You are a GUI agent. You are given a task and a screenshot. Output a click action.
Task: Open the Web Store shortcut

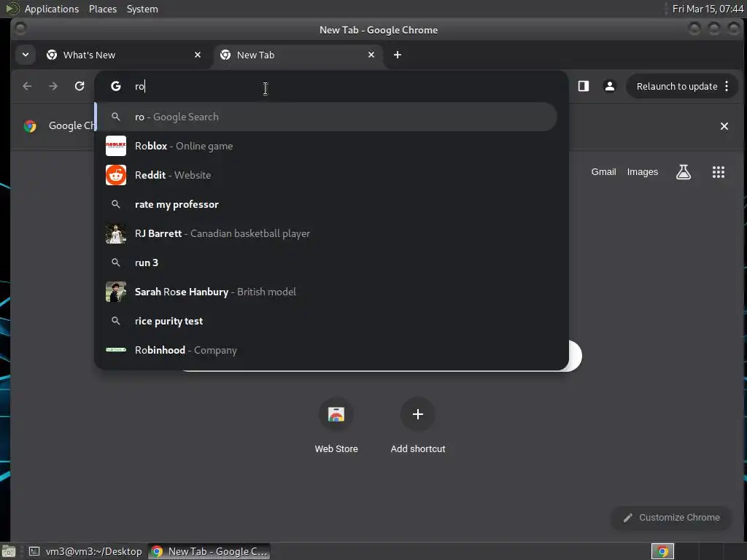coord(336,426)
